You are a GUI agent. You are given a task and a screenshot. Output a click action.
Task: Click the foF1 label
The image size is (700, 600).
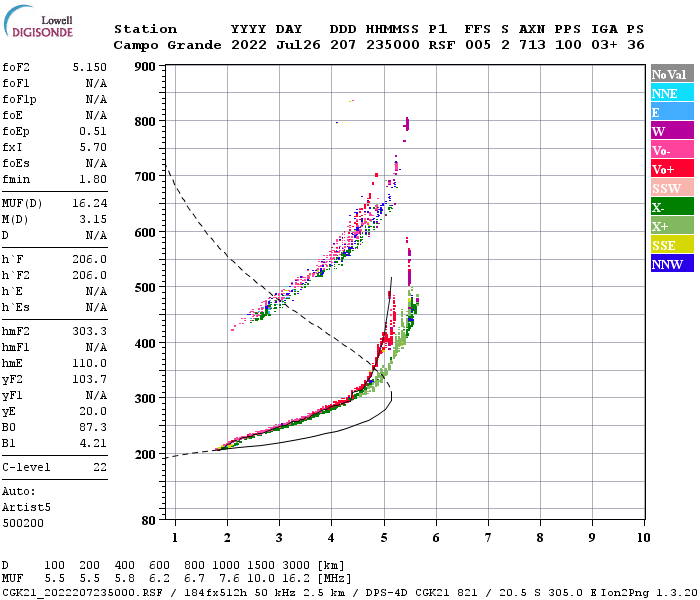point(16,83)
